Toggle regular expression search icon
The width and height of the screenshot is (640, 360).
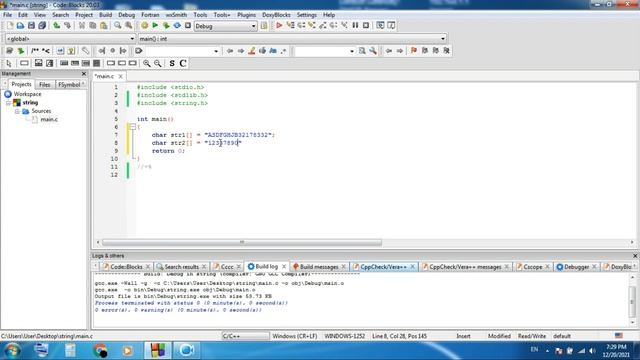[x=284, y=51]
